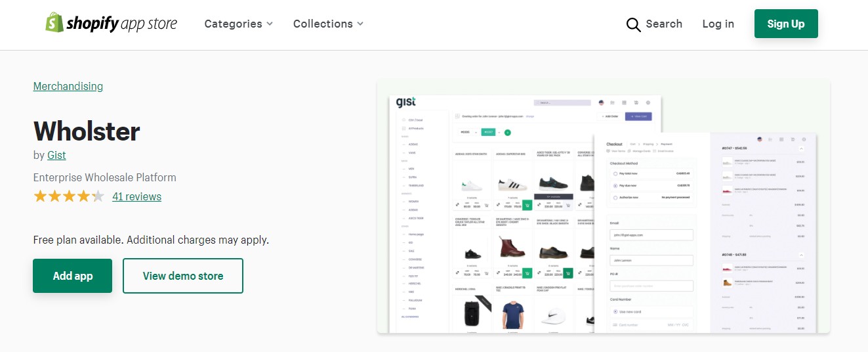Image resolution: width=868 pixels, height=352 pixels.
Task: Follow the Merchandising breadcrumb link
Action: (x=68, y=86)
